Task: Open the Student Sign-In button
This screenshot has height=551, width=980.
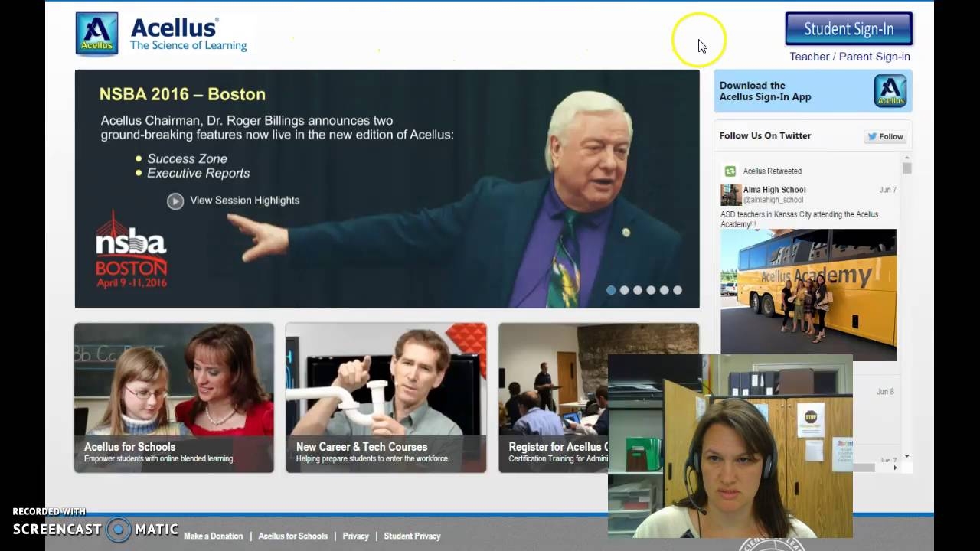Action: click(x=848, y=29)
